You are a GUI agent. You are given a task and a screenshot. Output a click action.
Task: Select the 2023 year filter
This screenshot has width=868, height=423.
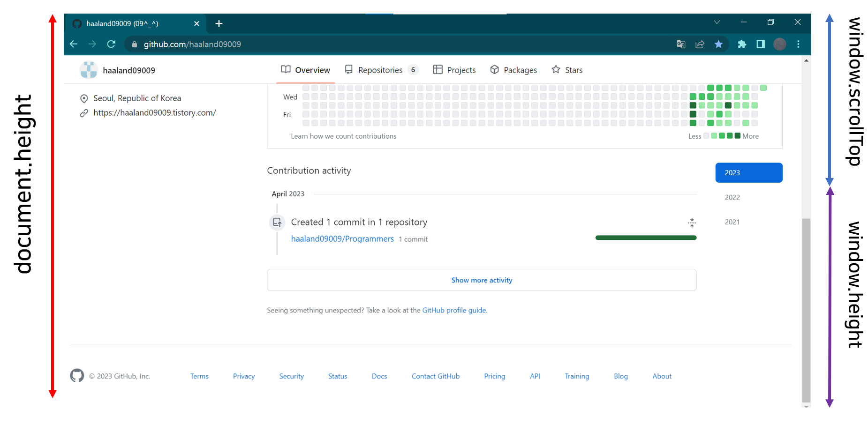click(x=749, y=173)
